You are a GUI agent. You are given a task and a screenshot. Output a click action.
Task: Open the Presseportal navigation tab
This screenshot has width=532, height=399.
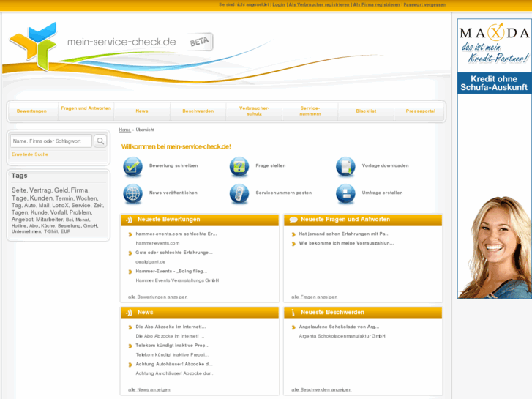point(420,111)
